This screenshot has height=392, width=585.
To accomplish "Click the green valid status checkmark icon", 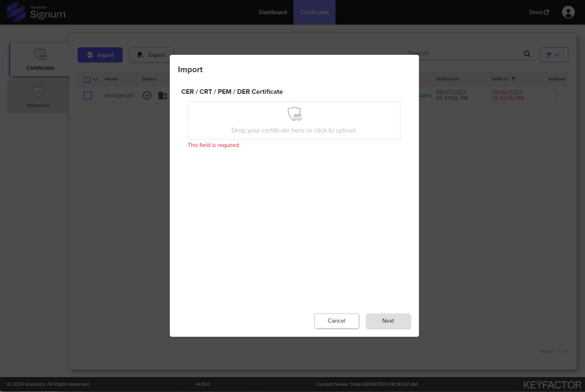I will [x=147, y=95].
